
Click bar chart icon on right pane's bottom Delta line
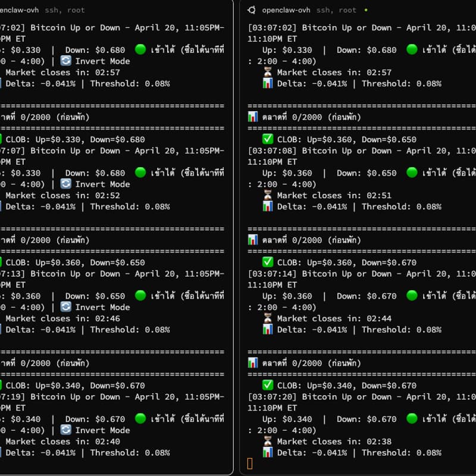coord(268,453)
